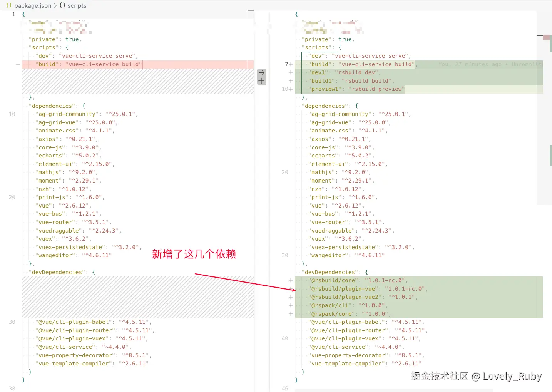The width and height of the screenshot is (552, 392).
Task: Click "ag-grid-community" line in the original pane
Action: [87, 114]
